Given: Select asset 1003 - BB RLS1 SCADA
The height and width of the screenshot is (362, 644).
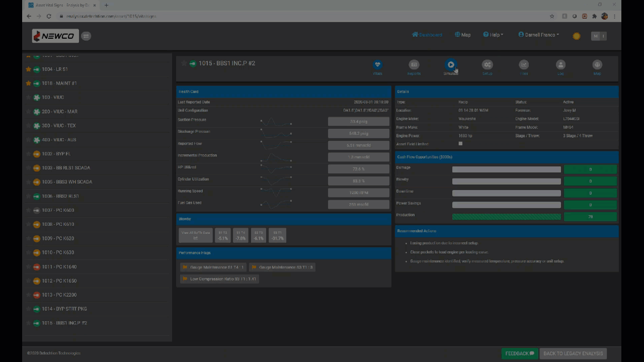Looking at the screenshot, I should [66, 168].
